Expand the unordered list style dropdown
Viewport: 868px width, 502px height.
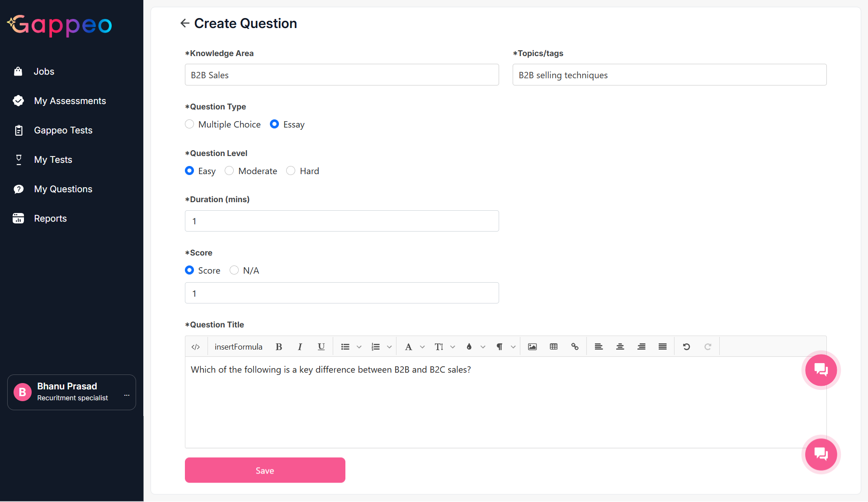tap(359, 347)
